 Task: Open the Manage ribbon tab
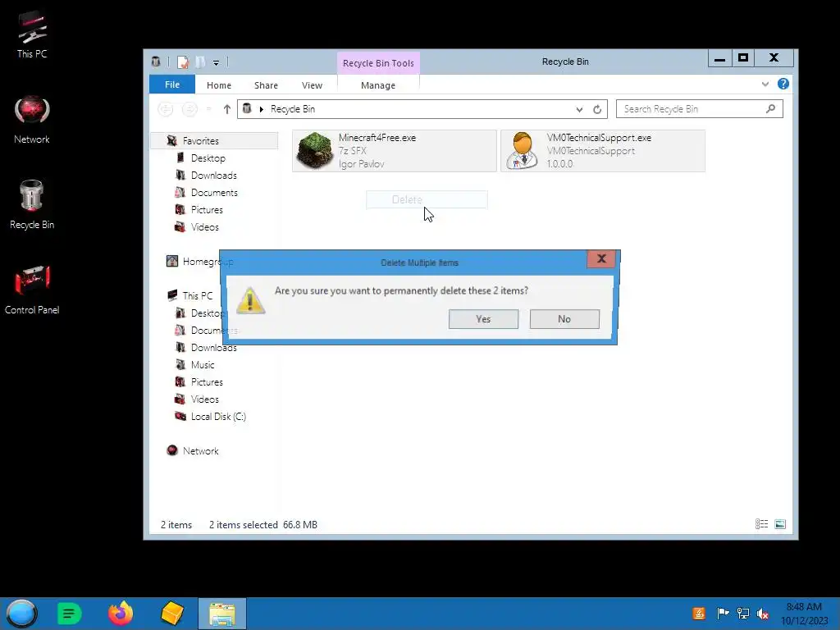pyautogui.click(x=377, y=85)
